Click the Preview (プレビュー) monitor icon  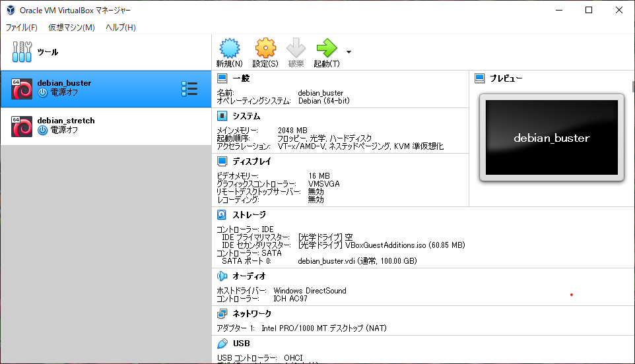pyautogui.click(x=479, y=78)
